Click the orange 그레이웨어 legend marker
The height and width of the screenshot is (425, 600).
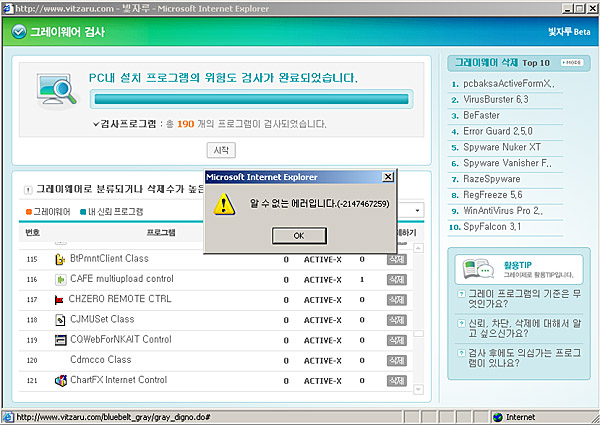28,212
